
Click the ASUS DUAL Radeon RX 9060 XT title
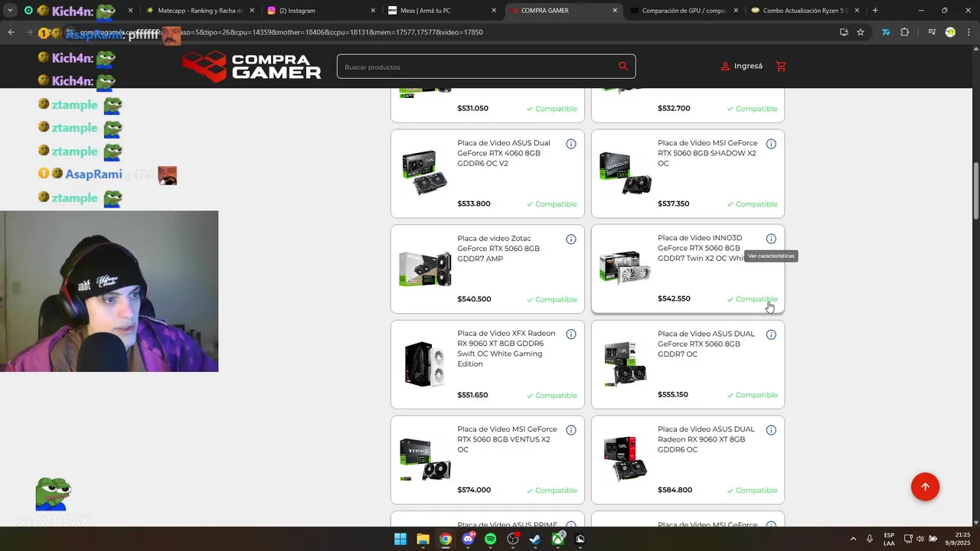(x=706, y=439)
